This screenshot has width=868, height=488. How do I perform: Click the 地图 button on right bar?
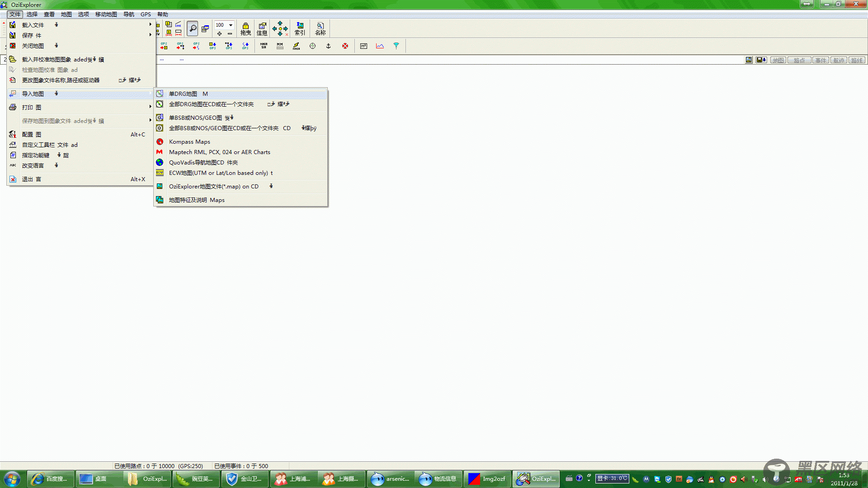[x=778, y=60]
